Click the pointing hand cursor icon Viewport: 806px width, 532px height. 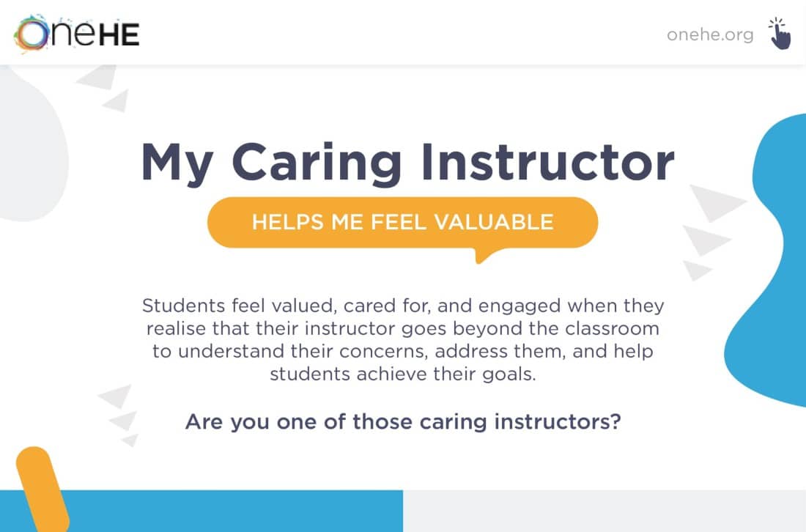[780, 34]
